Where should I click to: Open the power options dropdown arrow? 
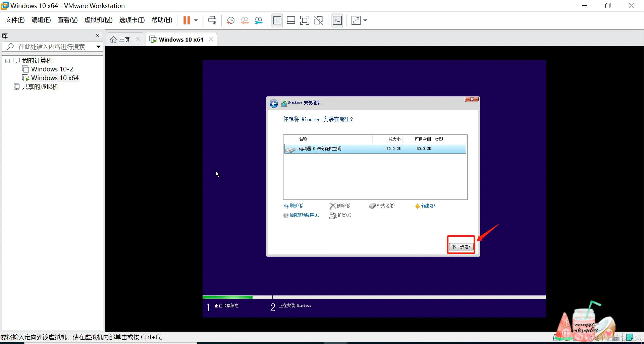pos(196,20)
